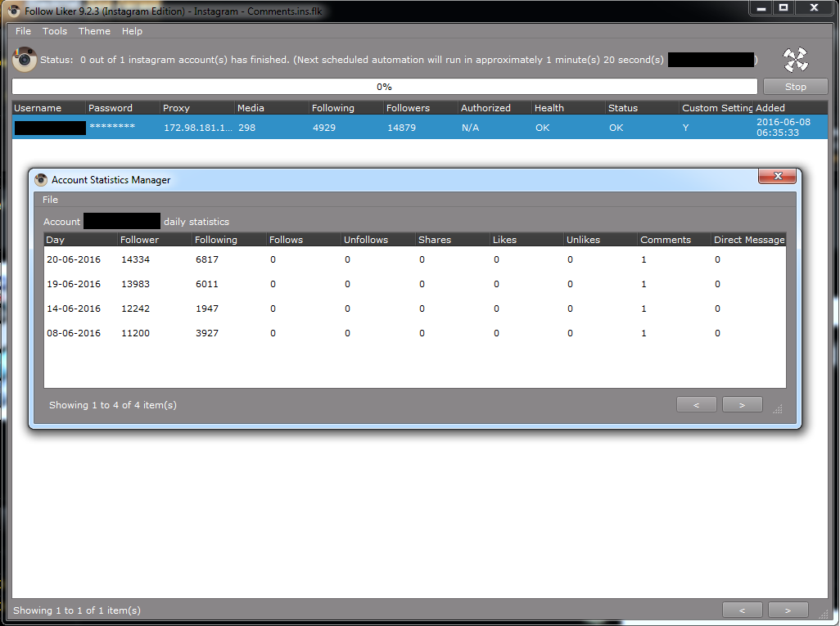This screenshot has width=840, height=626.
Task: Click proxy address 172.98.181.1...
Action: pyautogui.click(x=198, y=128)
